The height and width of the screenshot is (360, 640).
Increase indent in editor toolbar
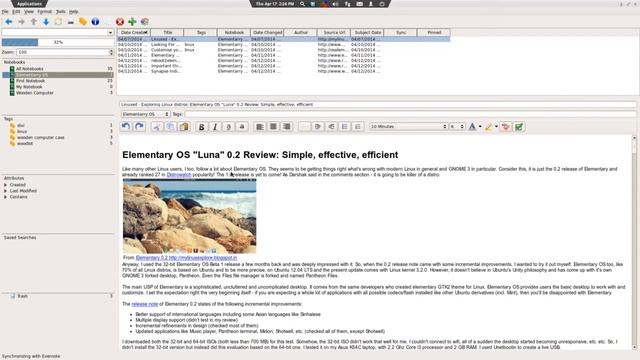pos(318,127)
